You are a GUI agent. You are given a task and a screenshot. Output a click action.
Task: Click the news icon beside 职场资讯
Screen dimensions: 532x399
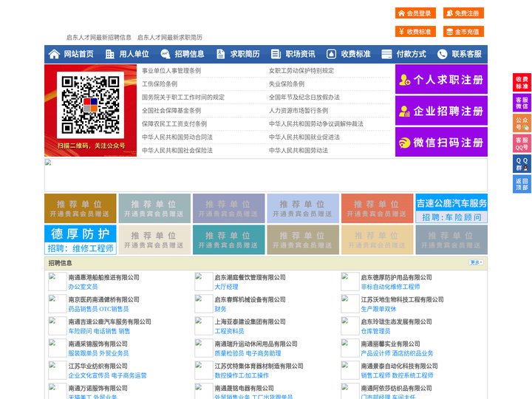pos(276,54)
